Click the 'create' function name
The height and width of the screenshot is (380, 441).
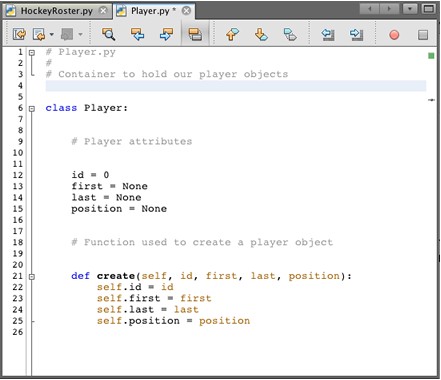[x=116, y=276]
